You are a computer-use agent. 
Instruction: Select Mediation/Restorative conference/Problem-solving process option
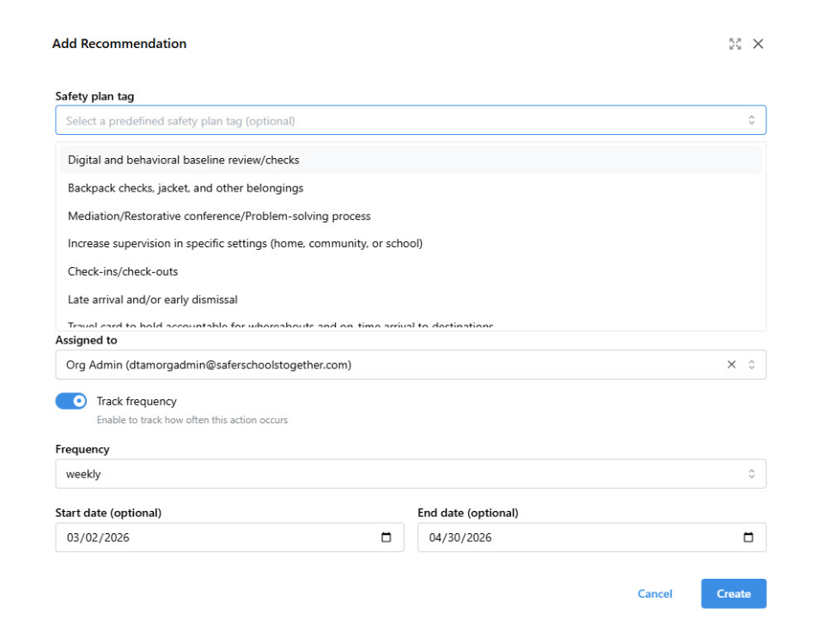[x=219, y=216]
